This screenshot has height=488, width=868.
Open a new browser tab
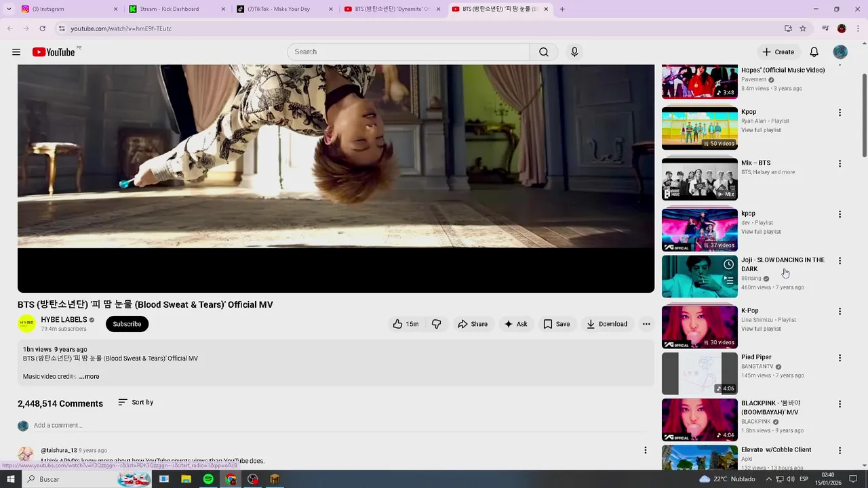(562, 9)
